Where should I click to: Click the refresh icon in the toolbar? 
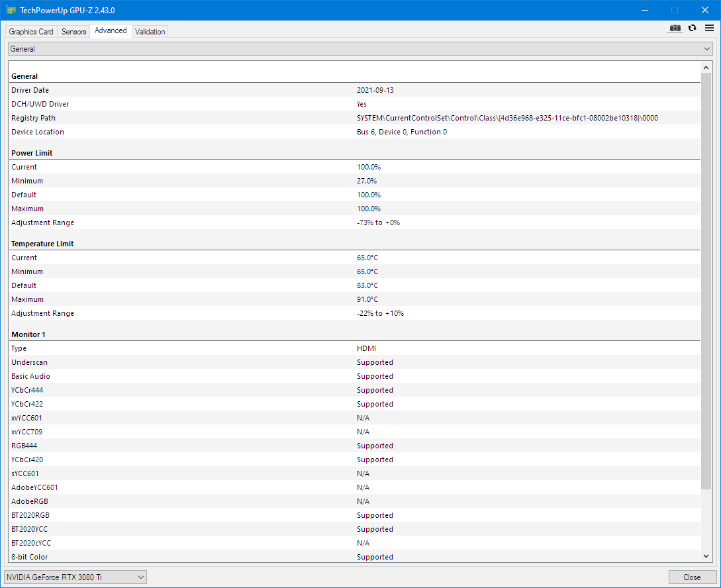click(x=692, y=28)
